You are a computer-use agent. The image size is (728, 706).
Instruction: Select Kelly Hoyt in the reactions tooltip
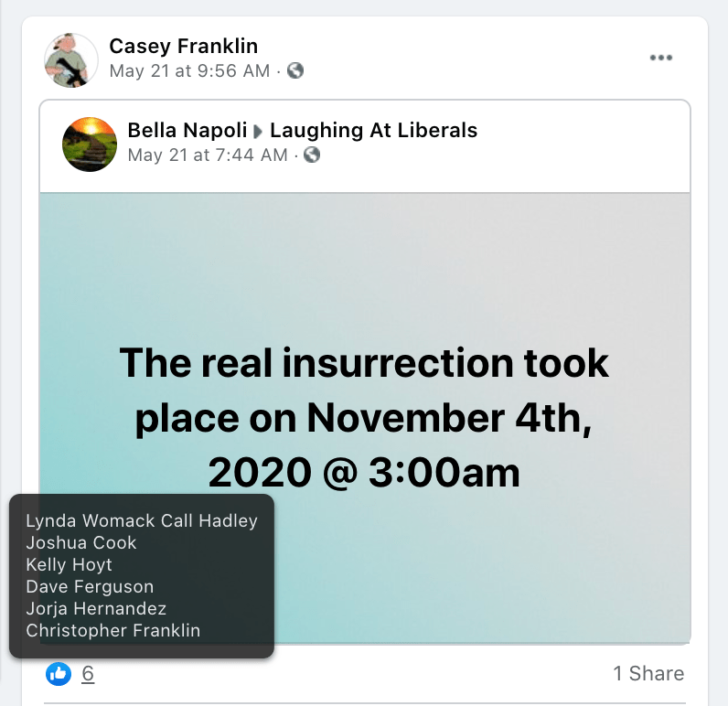(70, 564)
